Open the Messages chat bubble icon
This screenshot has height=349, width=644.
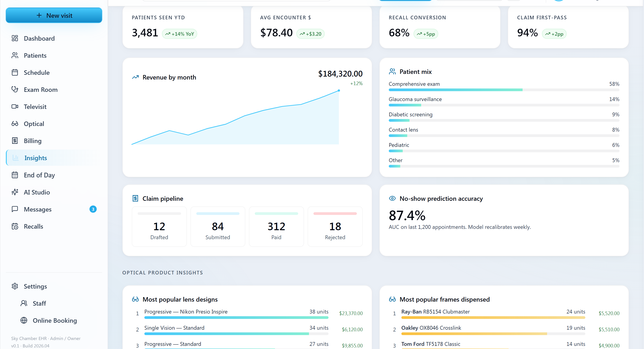pos(15,209)
